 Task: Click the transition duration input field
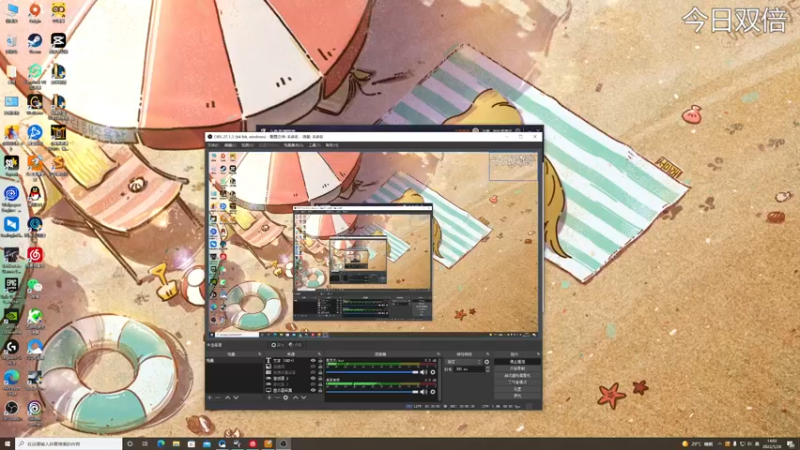[x=469, y=369]
